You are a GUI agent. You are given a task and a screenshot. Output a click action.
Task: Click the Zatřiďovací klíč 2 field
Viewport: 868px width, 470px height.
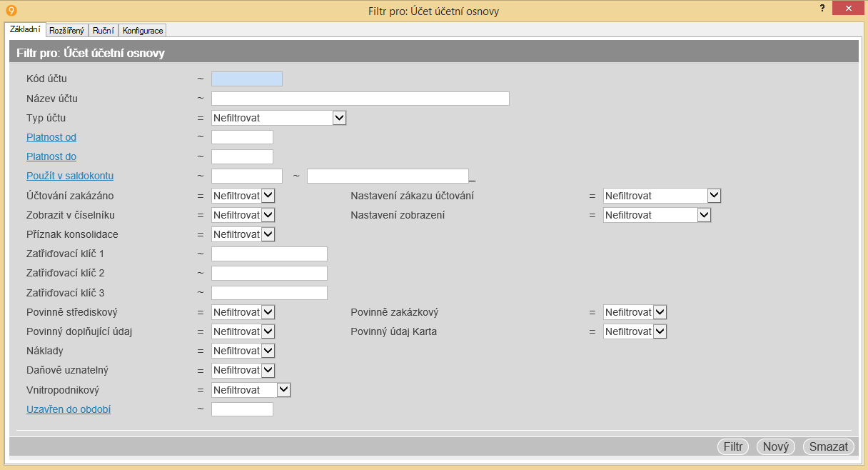point(270,273)
